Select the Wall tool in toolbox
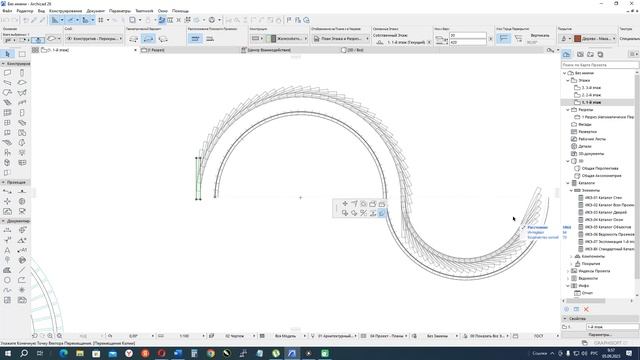The image size is (640, 360). coord(7,73)
